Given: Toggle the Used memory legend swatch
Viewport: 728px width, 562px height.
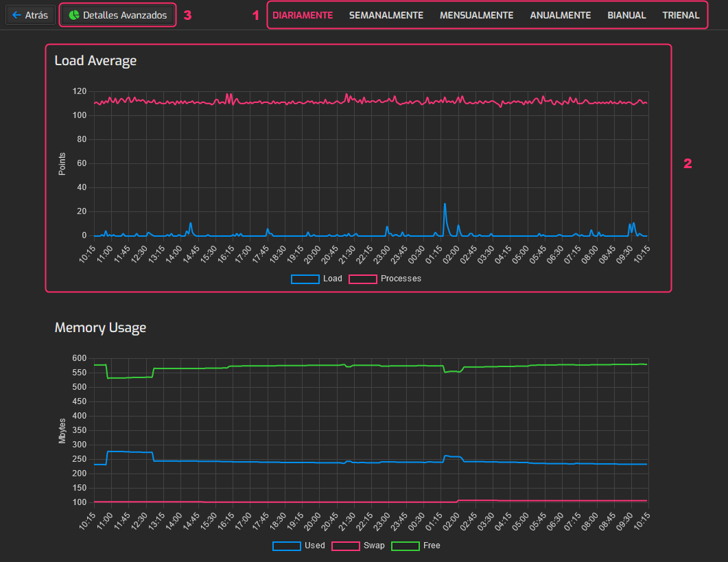Looking at the screenshot, I should (286, 546).
